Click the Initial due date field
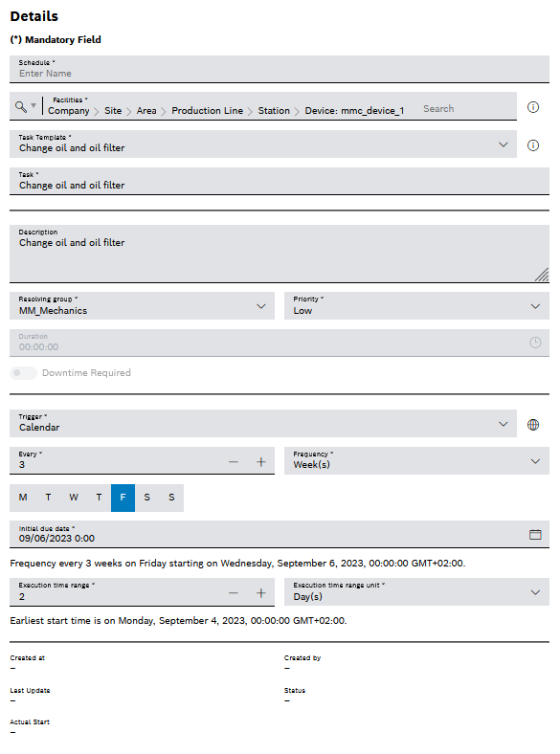The width and height of the screenshot is (560, 754). (280, 534)
